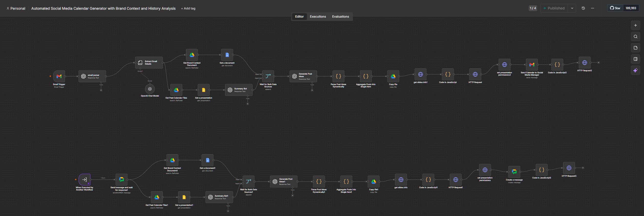
Task: Open the Email Trigger Gmail node
Action: click(x=59, y=76)
